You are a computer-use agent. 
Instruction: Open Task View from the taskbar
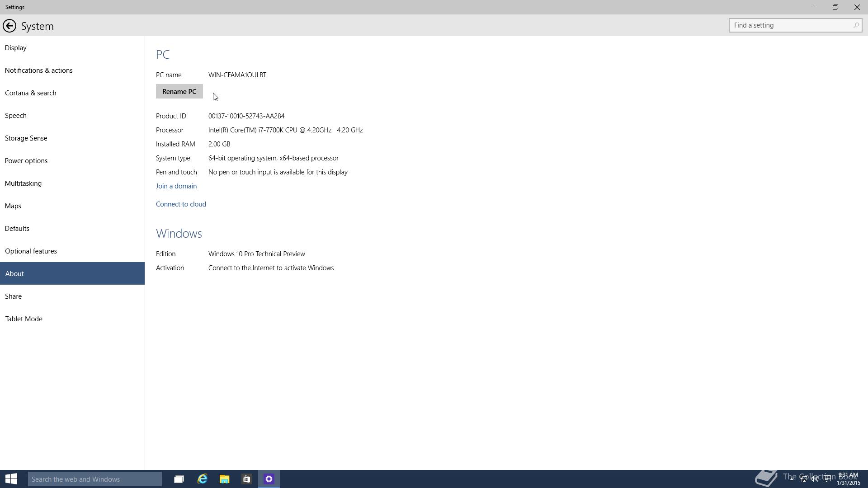click(179, 479)
